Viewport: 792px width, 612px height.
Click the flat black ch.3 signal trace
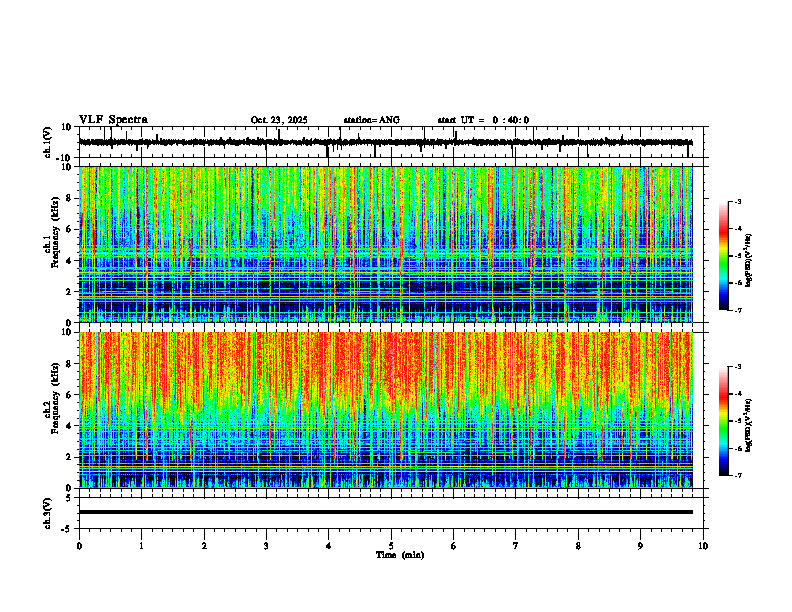(385, 512)
